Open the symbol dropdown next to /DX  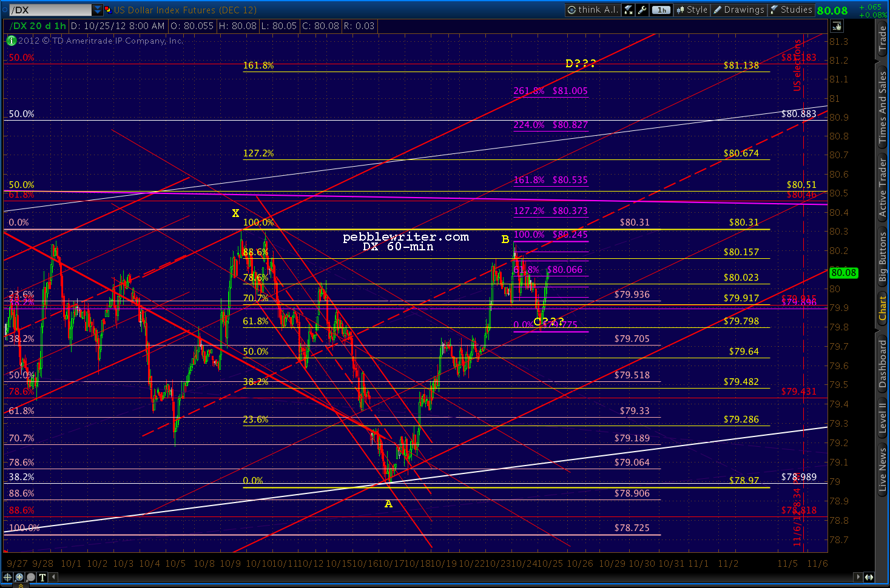98,10
